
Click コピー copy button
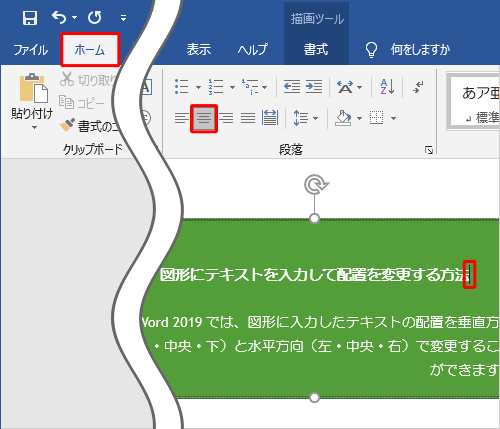[x=82, y=103]
